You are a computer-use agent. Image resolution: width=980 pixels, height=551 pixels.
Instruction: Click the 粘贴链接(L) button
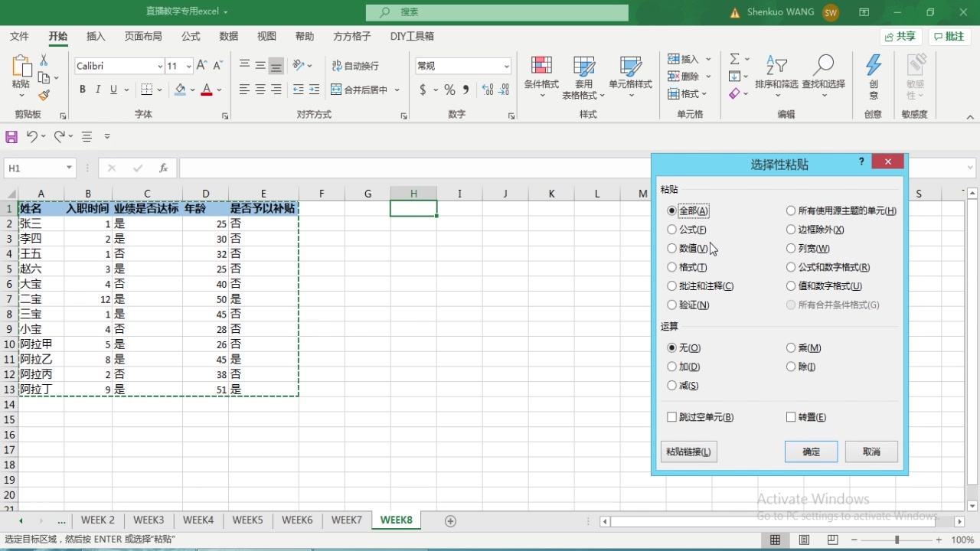pos(688,452)
